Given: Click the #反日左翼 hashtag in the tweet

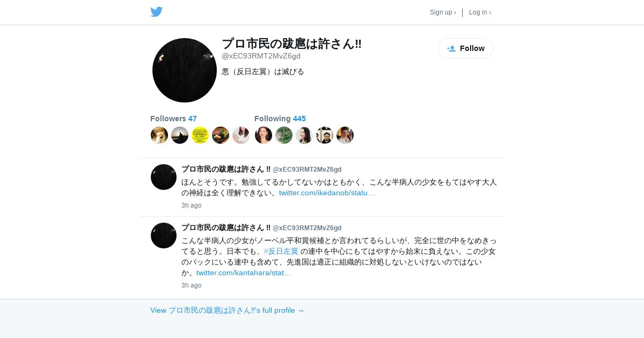Looking at the screenshot, I should [281, 251].
